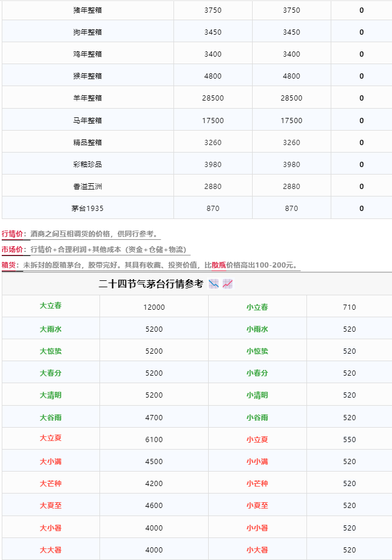392x560 pixels.
Task: Click the 行情价 label link
Action: coord(12,234)
